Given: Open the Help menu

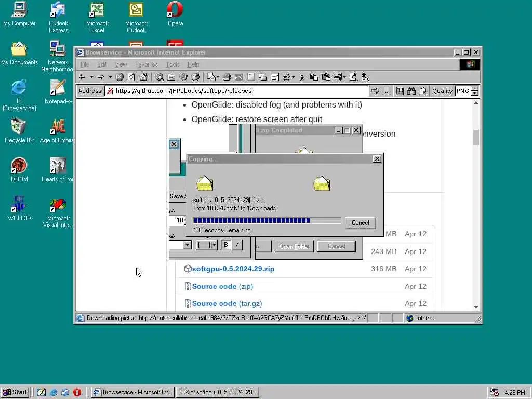Looking at the screenshot, I should tap(193, 64).
